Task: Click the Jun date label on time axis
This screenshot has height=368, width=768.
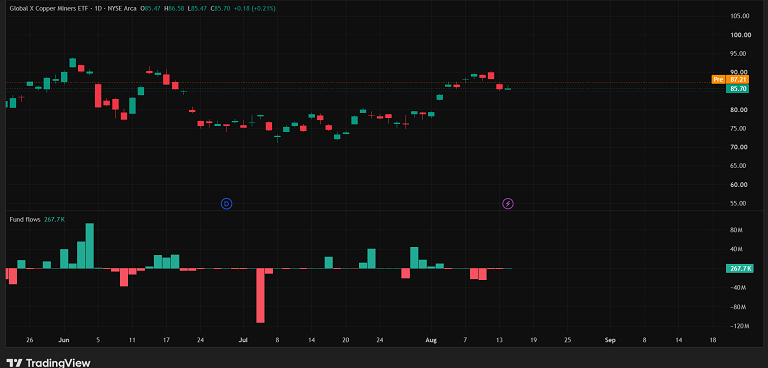Action: point(64,340)
